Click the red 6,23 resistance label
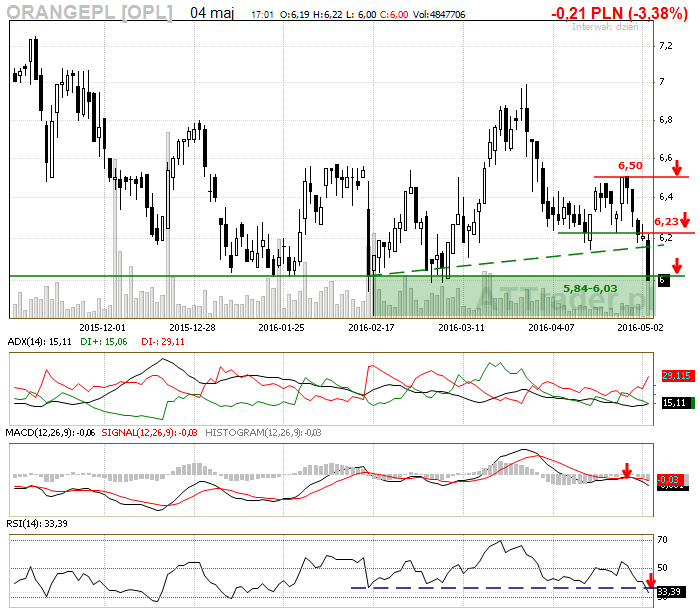700x613 pixels. tap(666, 221)
